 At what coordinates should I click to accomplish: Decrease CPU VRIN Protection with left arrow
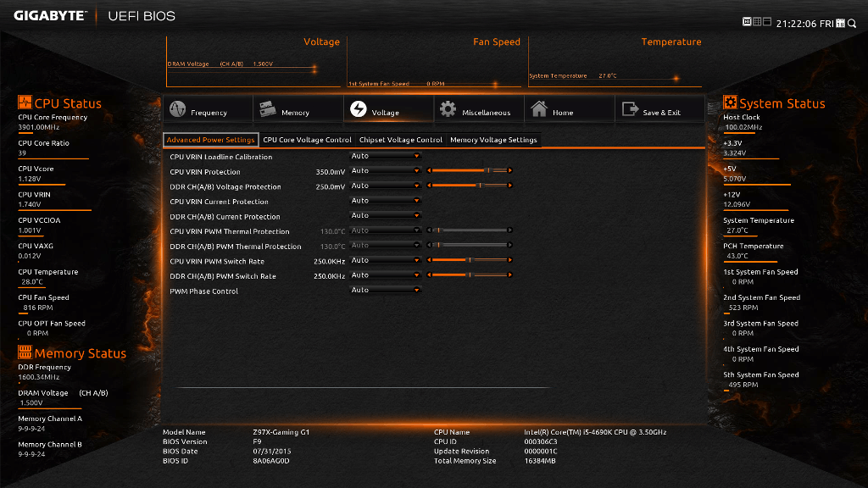coord(429,170)
